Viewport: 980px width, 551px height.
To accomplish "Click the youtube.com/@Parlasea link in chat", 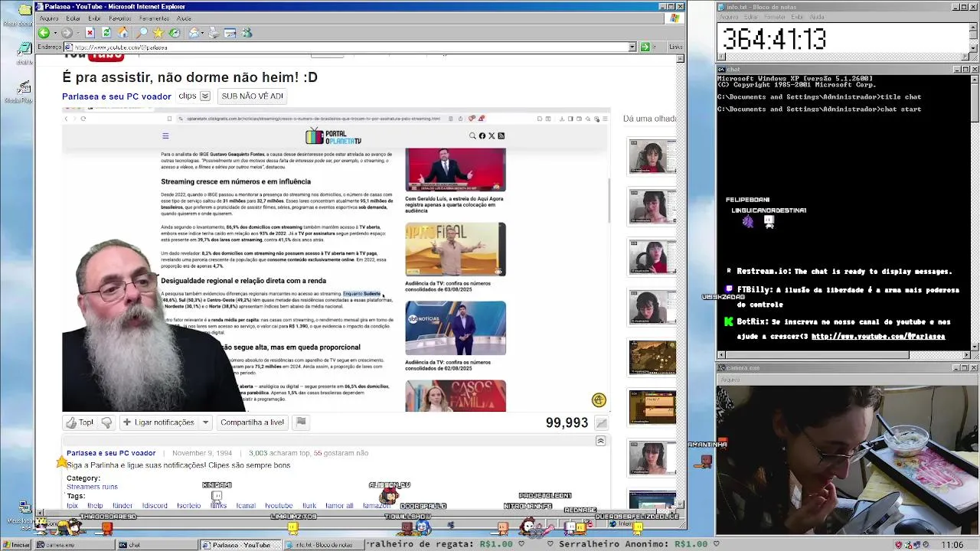I will [x=878, y=337].
